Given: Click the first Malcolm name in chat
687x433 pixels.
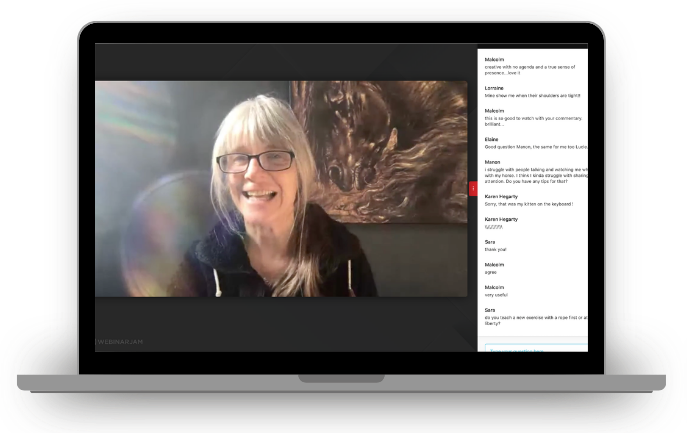Looking at the screenshot, I should [494, 60].
